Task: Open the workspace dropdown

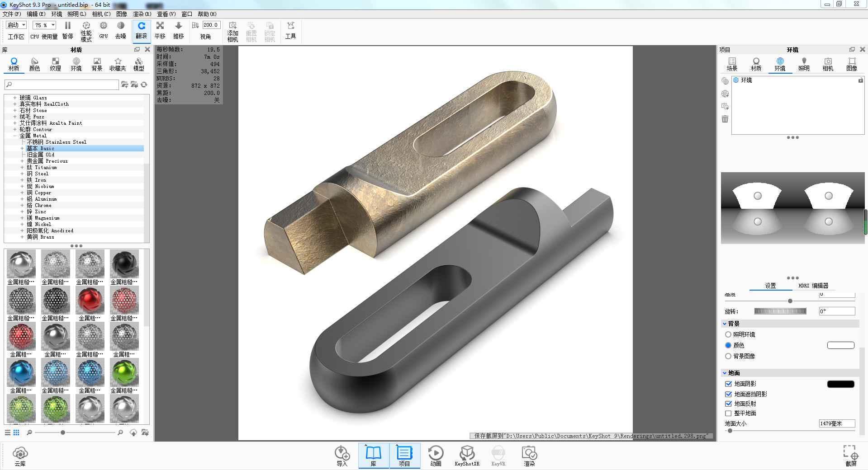Action: (x=16, y=25)
